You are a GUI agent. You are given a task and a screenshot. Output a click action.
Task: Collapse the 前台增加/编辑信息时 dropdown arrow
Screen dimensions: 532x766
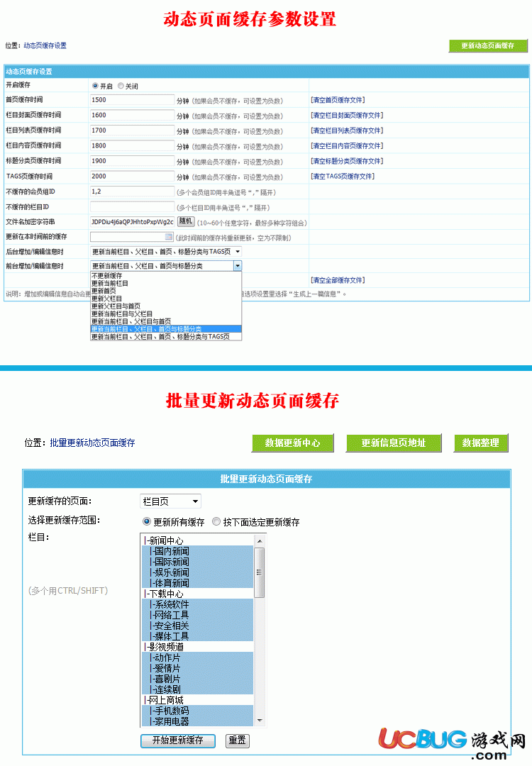point(238,266)
